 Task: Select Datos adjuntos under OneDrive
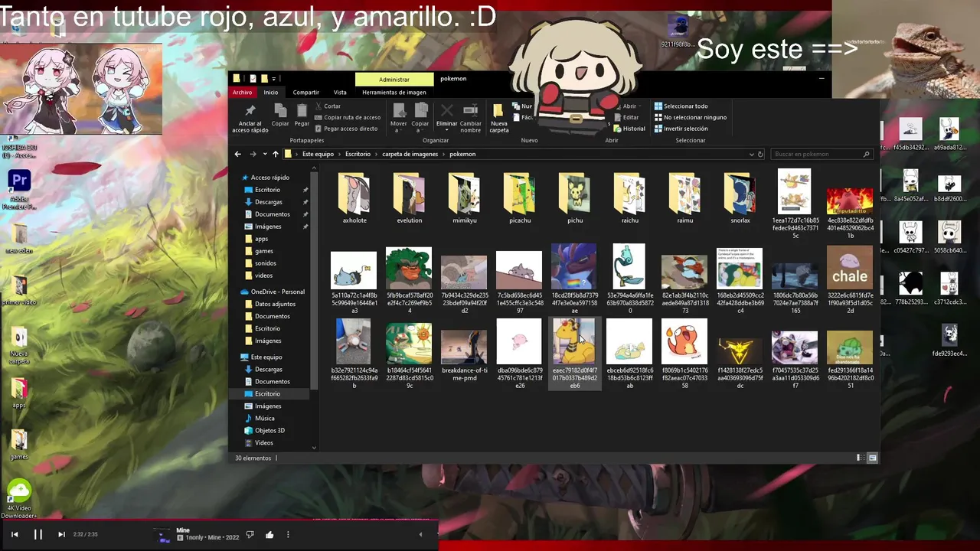coord(275,304)
